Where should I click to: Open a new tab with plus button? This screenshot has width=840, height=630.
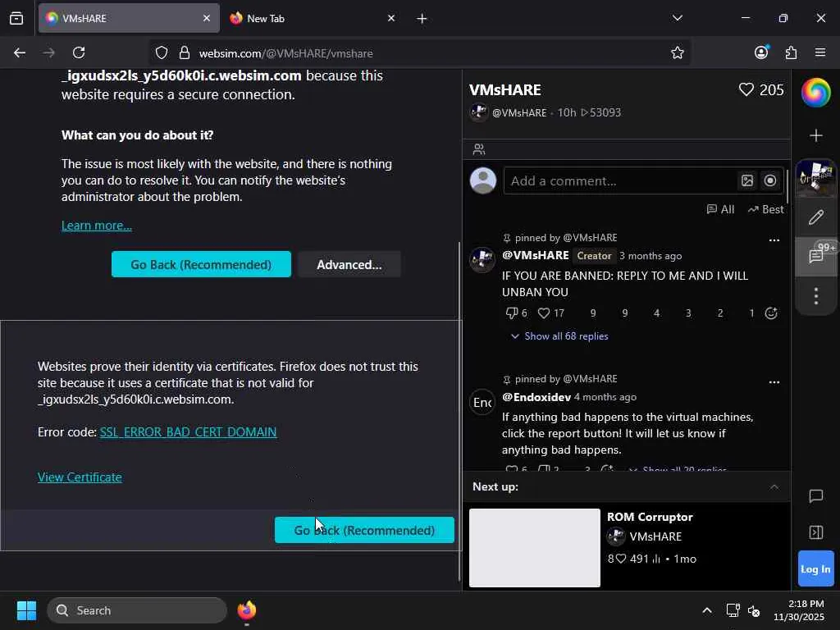[422, 18]
